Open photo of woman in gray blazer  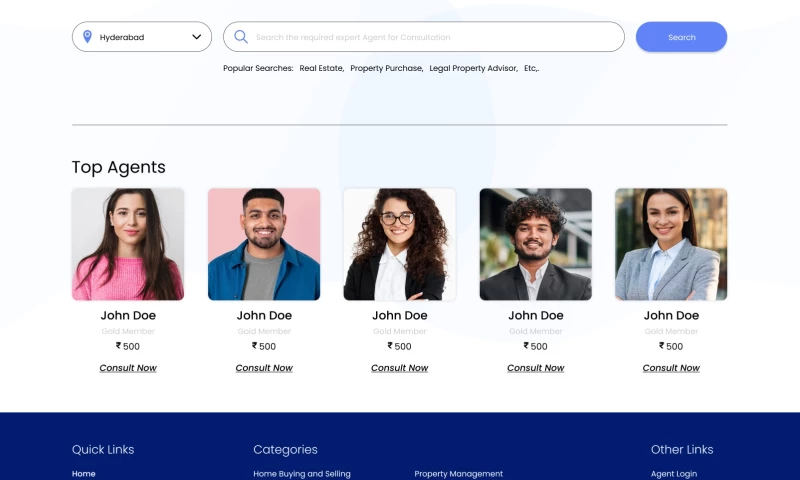[x=671, y=244]
